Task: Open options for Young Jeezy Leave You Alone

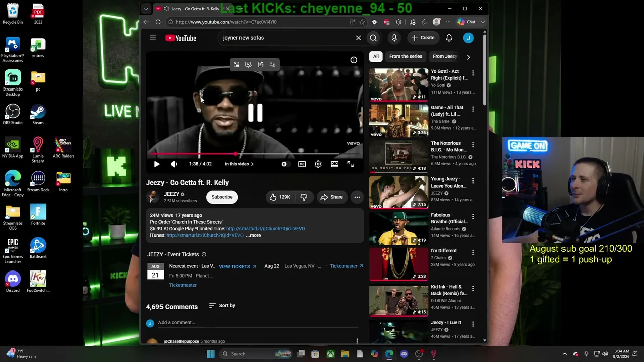Action: click(473, 181)
